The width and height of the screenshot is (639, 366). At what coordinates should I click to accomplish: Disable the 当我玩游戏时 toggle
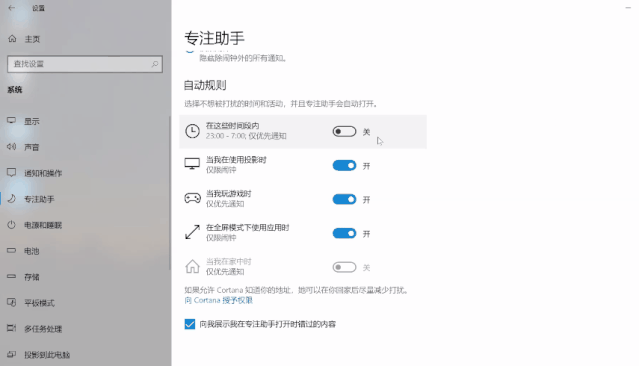coord(344,199)
